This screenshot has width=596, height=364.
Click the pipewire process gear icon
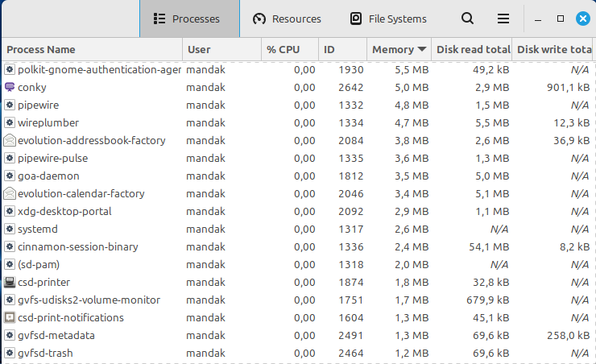(x=10, y=105)
